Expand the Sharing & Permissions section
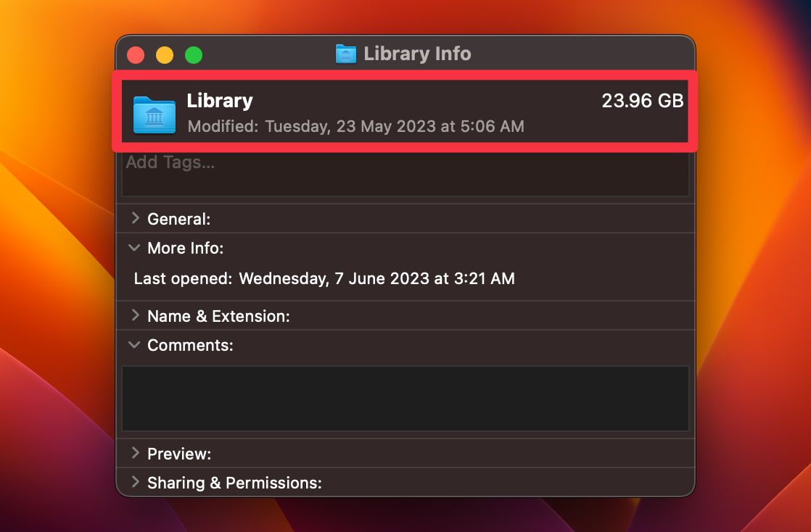This screenshot has height=532, width=811. [134, 482]
